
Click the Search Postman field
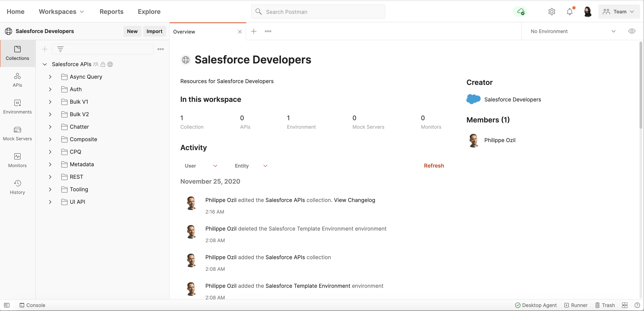tap(318, 12)
